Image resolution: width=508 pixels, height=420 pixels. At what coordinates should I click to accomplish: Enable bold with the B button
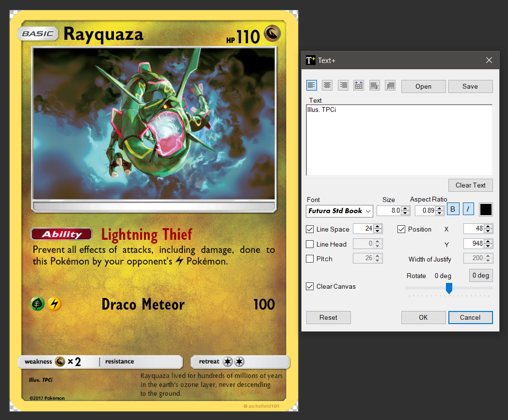click(453, 209)
